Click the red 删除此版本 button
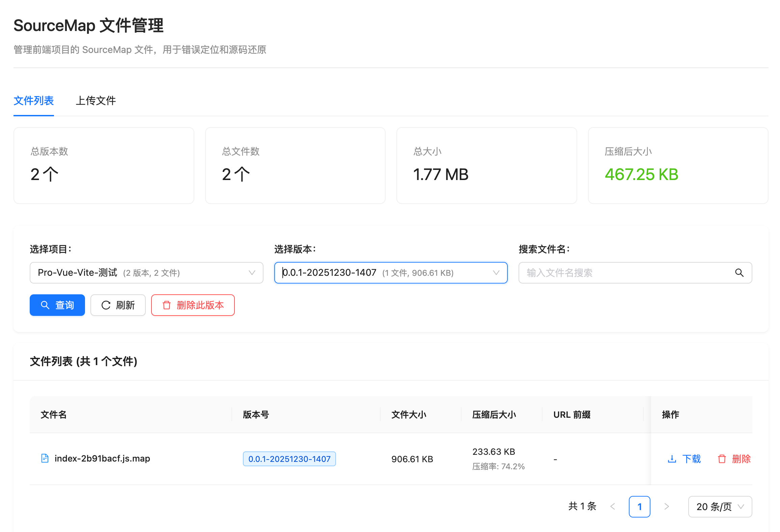This screenshot has height=532, width=780. (x=193, y=305)
